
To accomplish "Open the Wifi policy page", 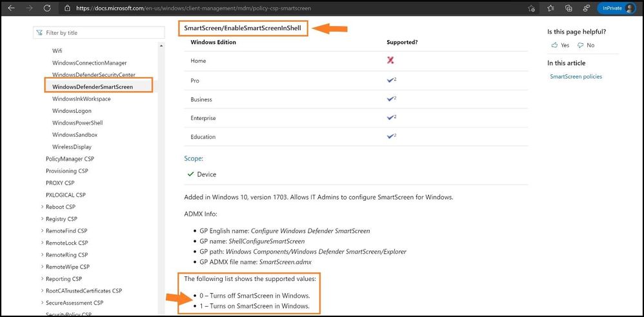I will (x=57, y=51).
